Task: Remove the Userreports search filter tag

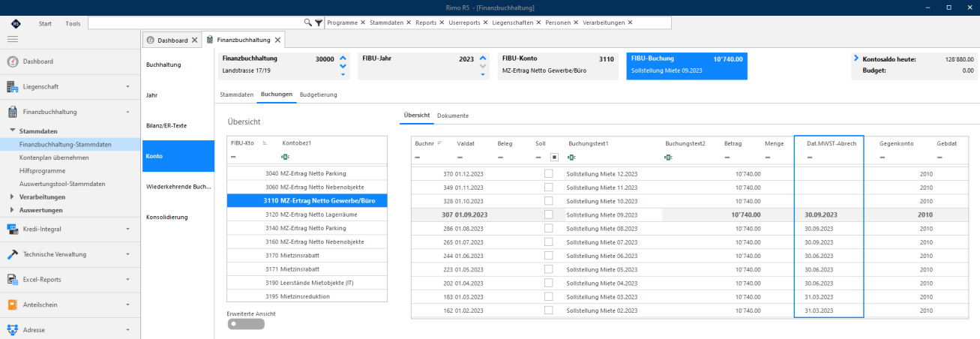Action: click(x=485, y=22)
